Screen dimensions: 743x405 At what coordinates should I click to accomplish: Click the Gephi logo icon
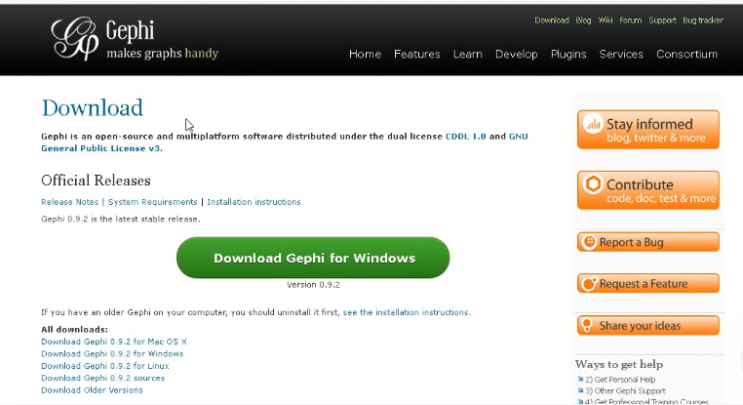point(75,38)
